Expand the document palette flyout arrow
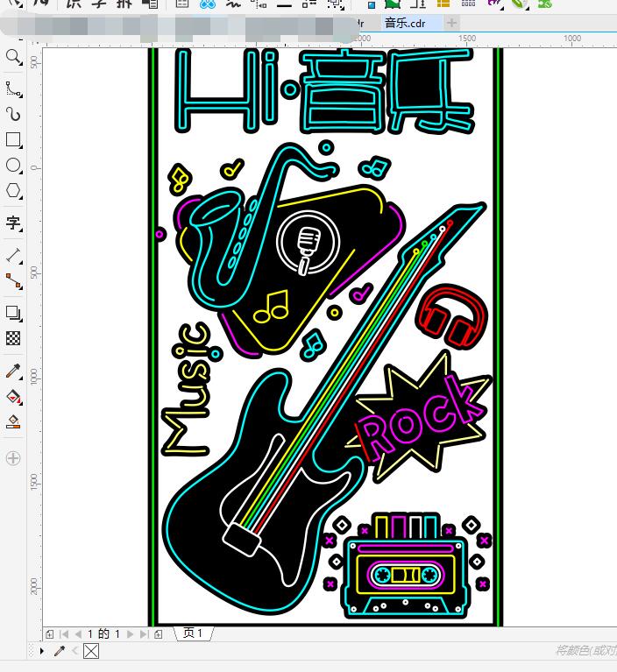The image size is (617, 672). (x=41, y=651)
